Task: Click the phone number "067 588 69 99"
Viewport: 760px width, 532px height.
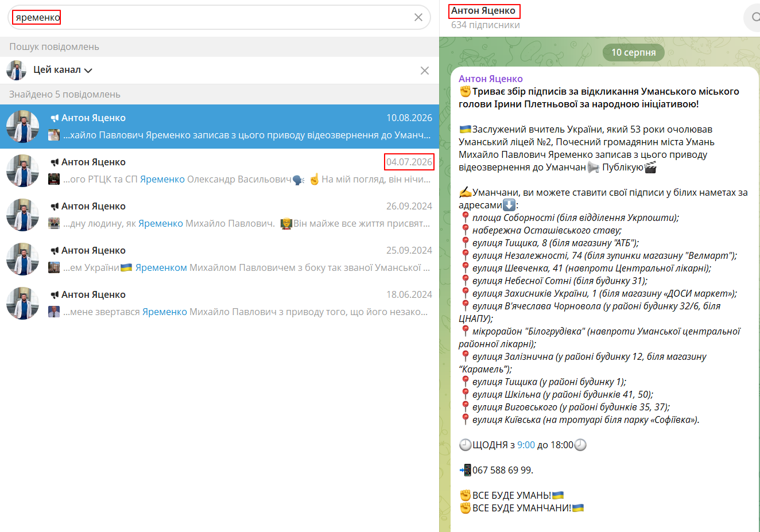Action: [502, 471]
